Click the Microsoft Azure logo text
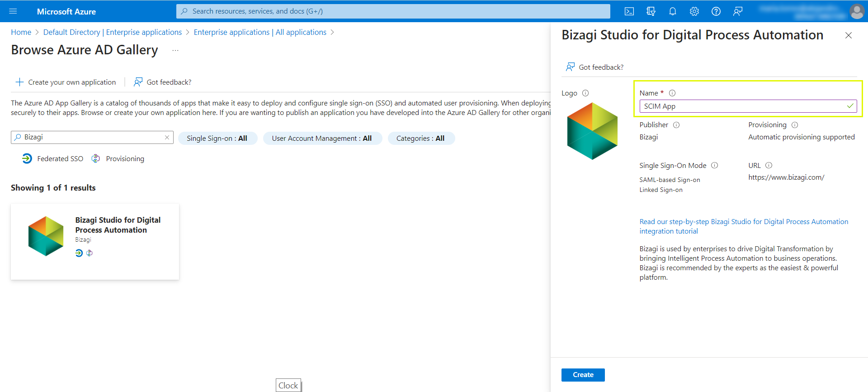This screenshot has width=868, height=392. pyautogui.click(x=66, y=12)
